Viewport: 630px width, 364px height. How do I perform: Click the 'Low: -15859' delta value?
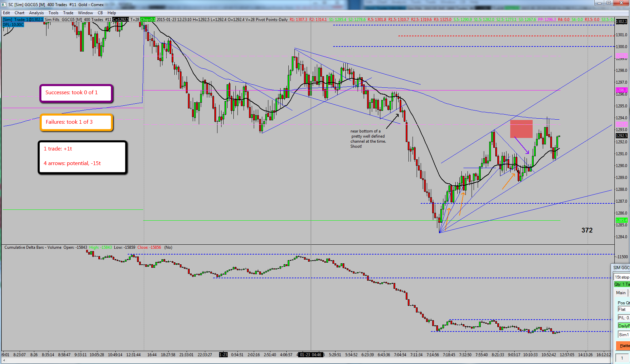coord(125,247)
